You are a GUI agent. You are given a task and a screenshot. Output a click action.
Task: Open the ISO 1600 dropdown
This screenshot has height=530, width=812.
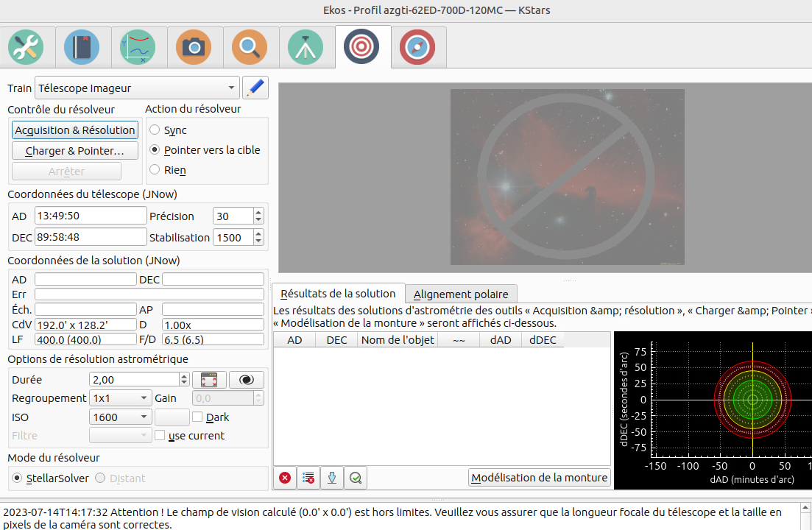click(x=121, y=417)
